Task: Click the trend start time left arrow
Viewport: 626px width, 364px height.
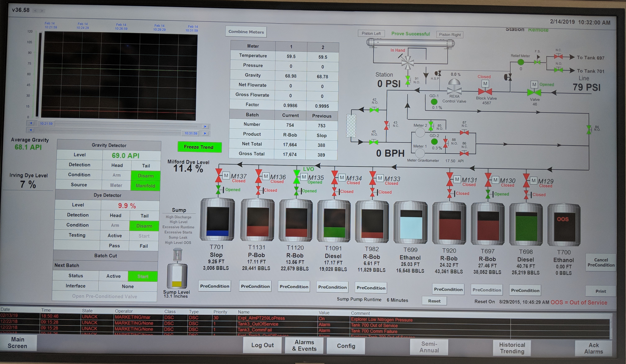Action: coord(31,123)
